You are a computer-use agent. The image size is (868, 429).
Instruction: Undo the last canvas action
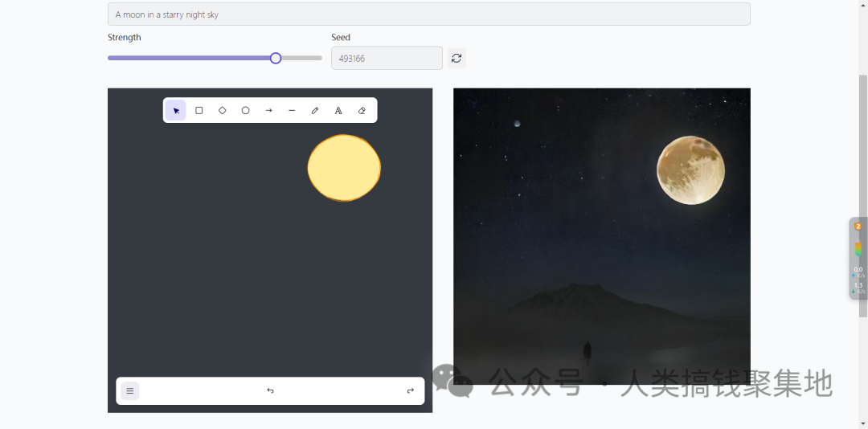point(270,391)
